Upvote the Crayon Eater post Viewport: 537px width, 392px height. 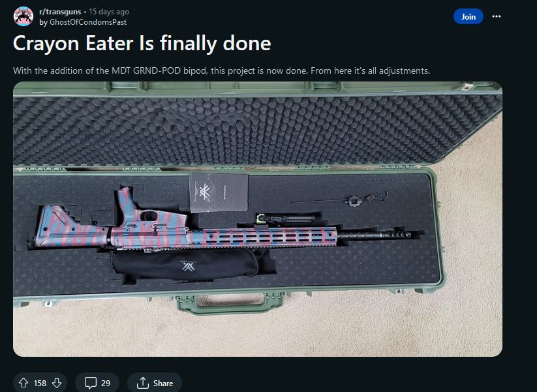click(x=23, y=383)
